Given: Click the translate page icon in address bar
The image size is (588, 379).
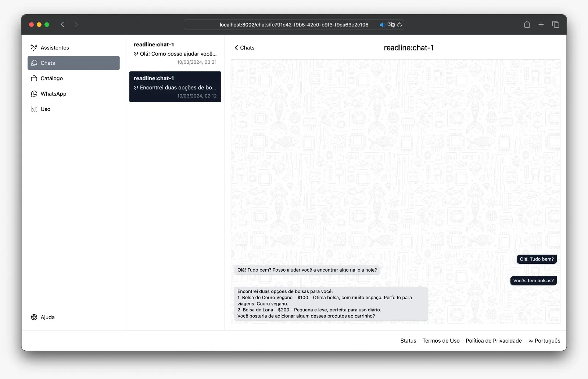Looking at the screenshot, I should [x=391, y=25].
